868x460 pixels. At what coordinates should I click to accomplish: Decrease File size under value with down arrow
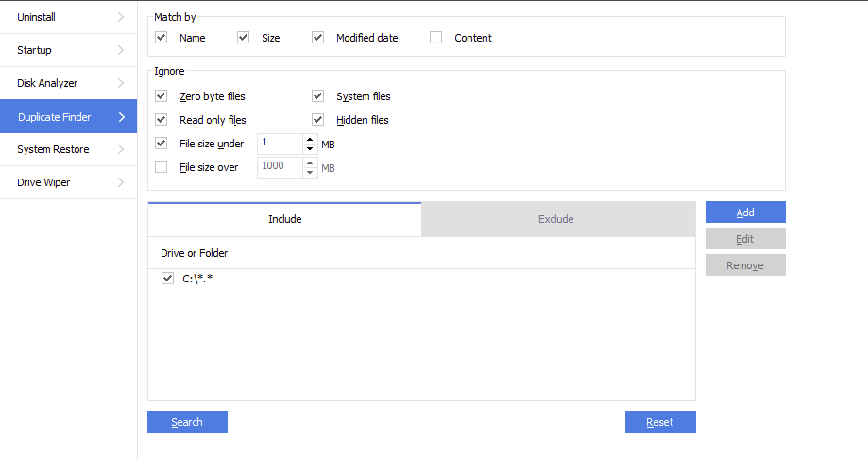point(311,148)
